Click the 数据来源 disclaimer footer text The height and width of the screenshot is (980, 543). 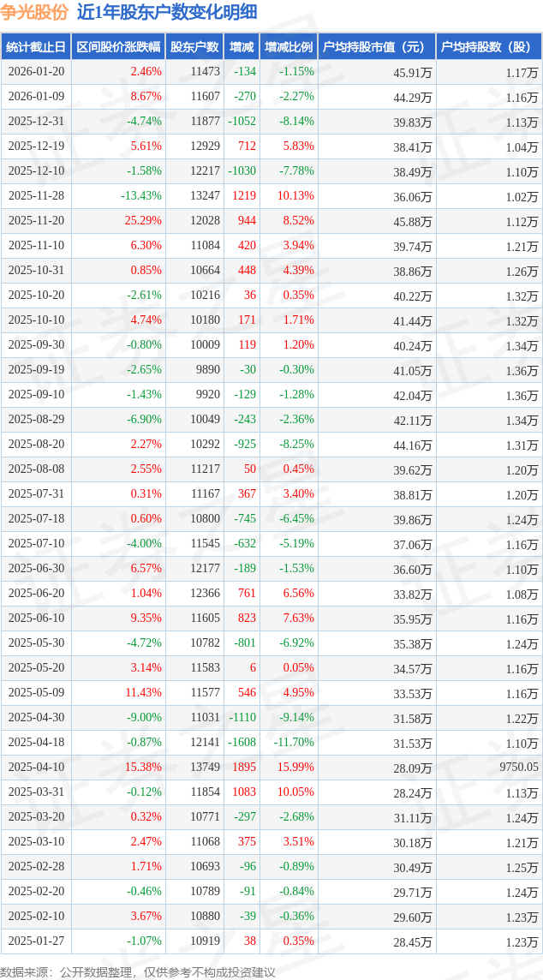pyautogui.click(x=138, y=971)
